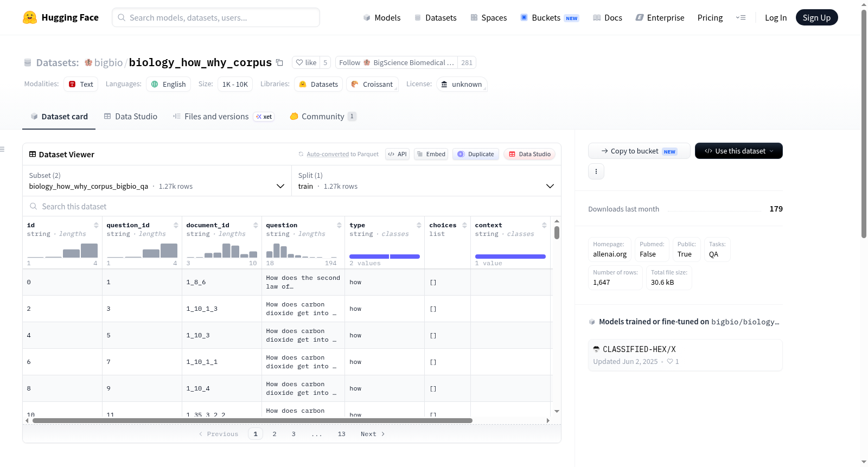This screenshot has height=467, width=868.
Task: Open the left sidebar hamburger icon
Action: point(3,149)
